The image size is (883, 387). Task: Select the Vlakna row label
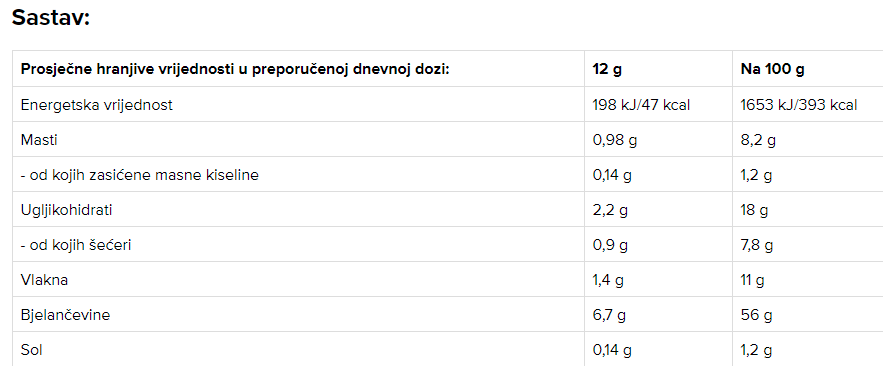click(x=44, y=280)
